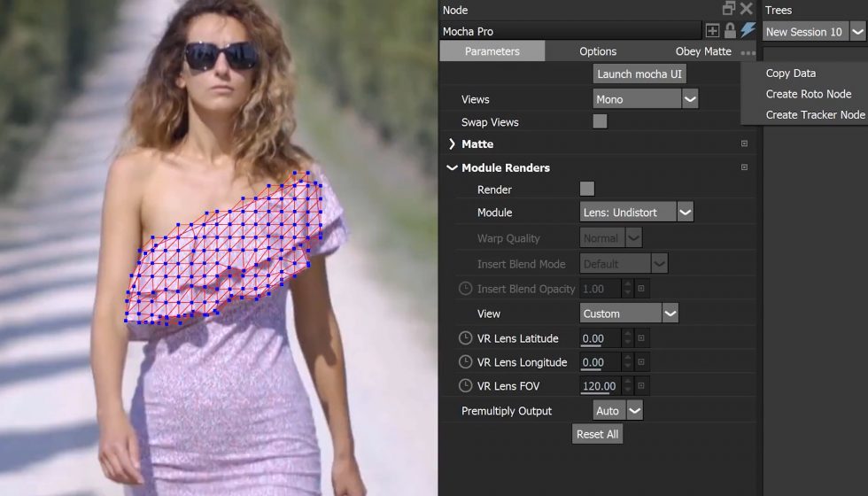Open the three-dots overflow menu beside Obey Matte
The image size is (868, 496).
click(748, 52)
